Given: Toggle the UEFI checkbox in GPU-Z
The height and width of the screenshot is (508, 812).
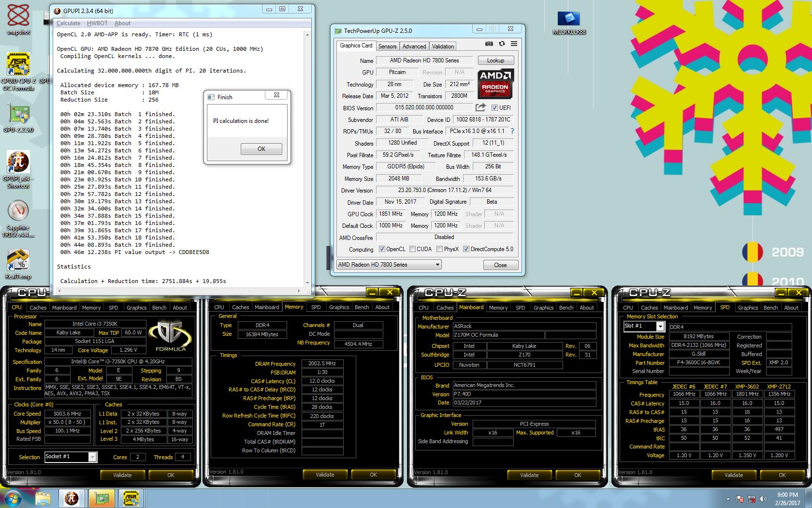Looking at the screenshot, I should [494, 107].
